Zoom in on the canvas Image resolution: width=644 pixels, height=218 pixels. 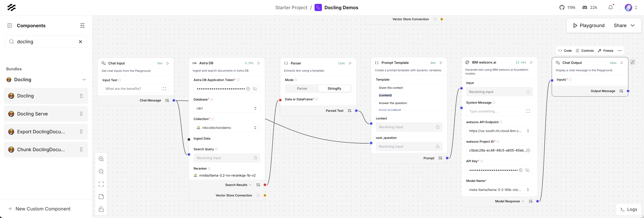[101, 159]
